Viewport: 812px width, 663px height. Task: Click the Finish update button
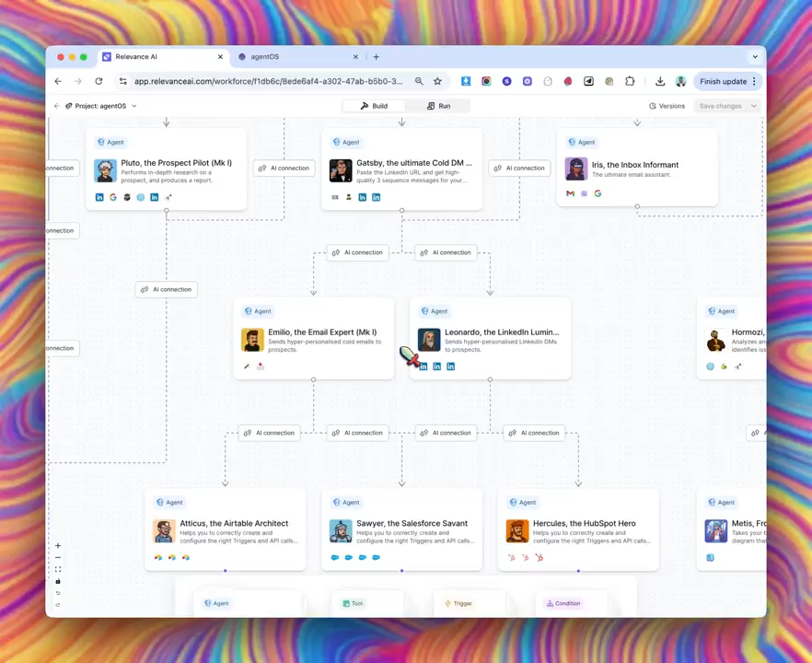coord(723,81)
